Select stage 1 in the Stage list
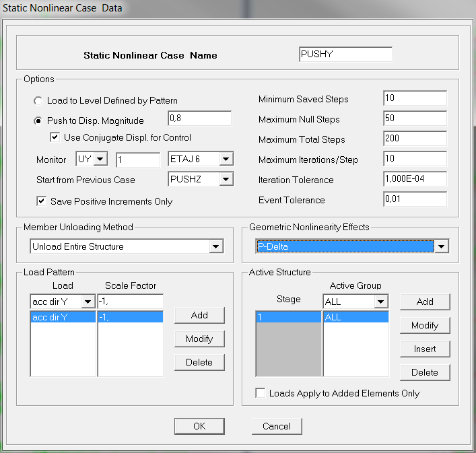This screenshot has width=476, height=453. (289, 317)
